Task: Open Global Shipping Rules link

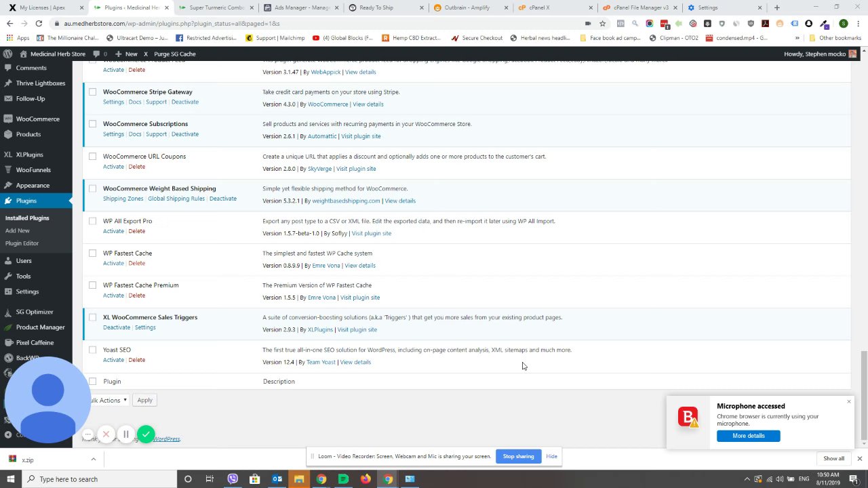Action: 176,199
